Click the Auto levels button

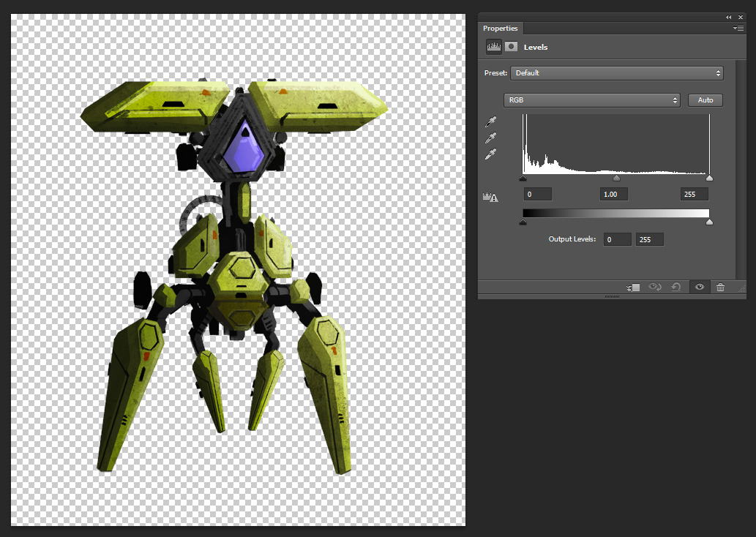[705, 100]
